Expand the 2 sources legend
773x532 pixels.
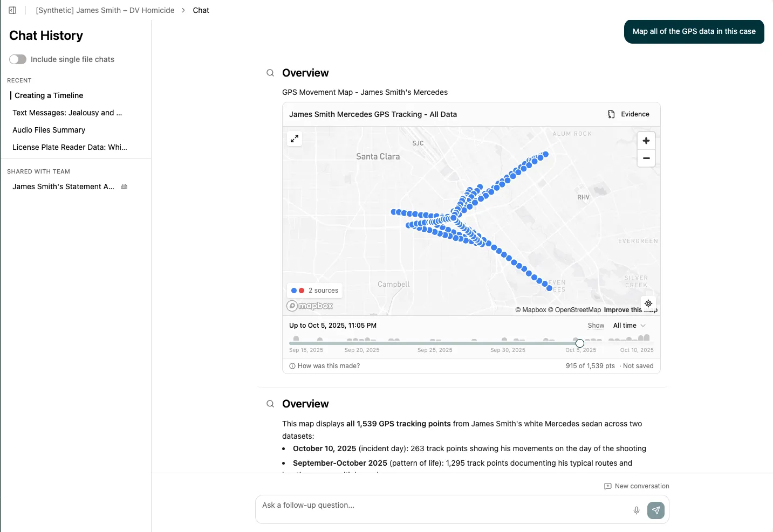pyautogui.click(x=314, y=290)
